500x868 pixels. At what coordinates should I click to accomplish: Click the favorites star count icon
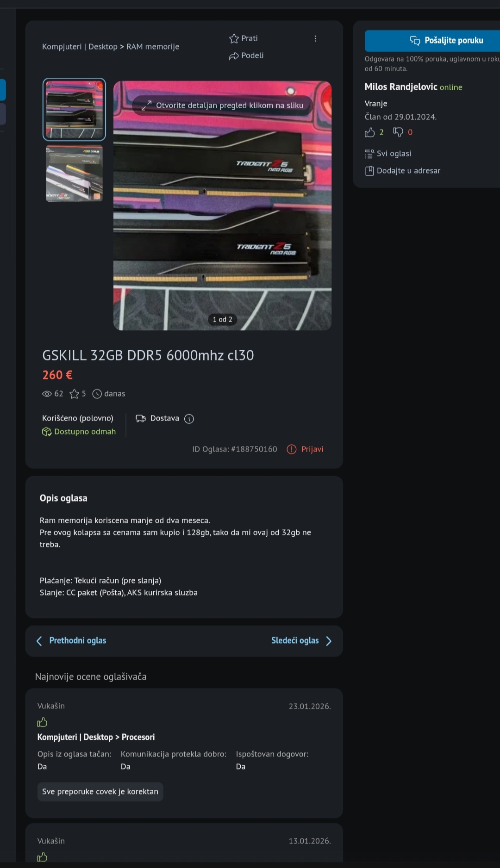click(x=74, y=394)
